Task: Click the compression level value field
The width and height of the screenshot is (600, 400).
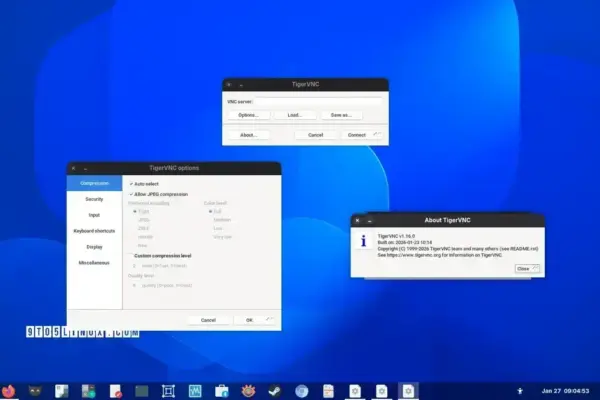Action: [x=134, y=266]
